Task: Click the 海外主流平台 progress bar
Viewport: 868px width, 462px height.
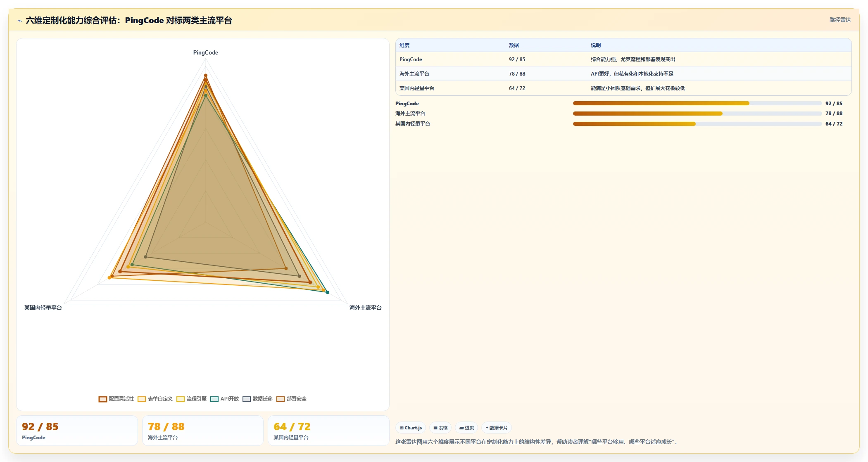Action: (x=697, y=114)
